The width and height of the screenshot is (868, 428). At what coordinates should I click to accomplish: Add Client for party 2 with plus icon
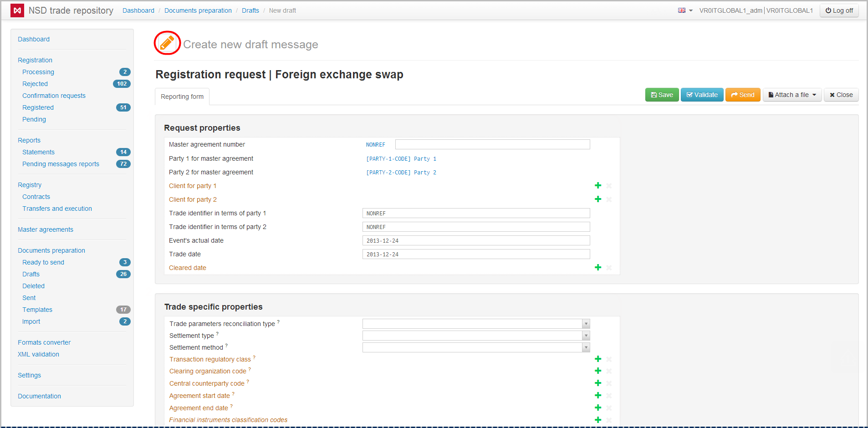598,199
